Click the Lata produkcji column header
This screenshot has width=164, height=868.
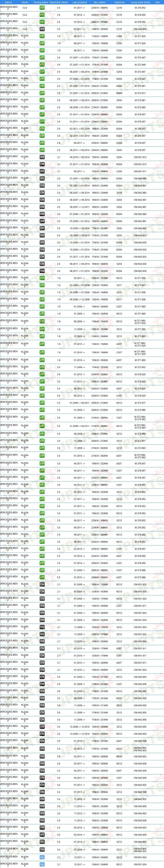point(80,2)
